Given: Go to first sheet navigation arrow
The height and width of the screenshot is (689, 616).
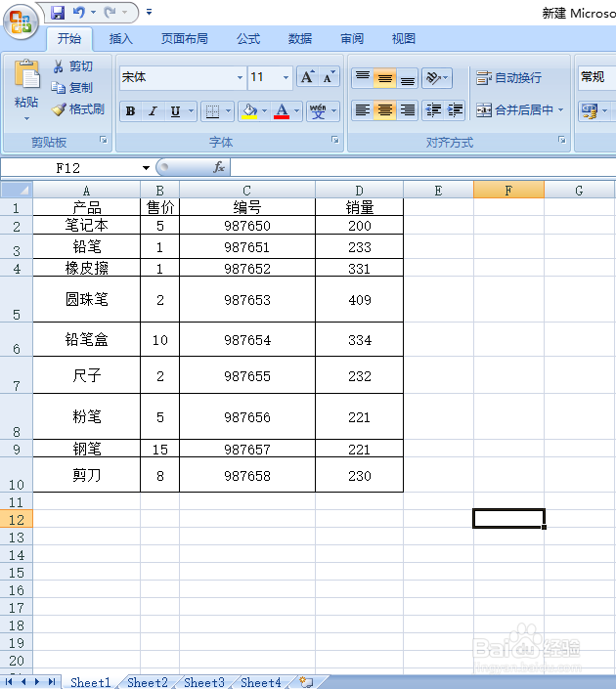Looking at the screenshot, I should click(x=9, y=681).
